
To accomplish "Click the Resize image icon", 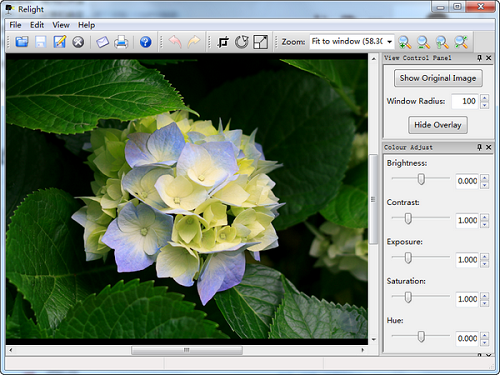I will pos(260,42).
